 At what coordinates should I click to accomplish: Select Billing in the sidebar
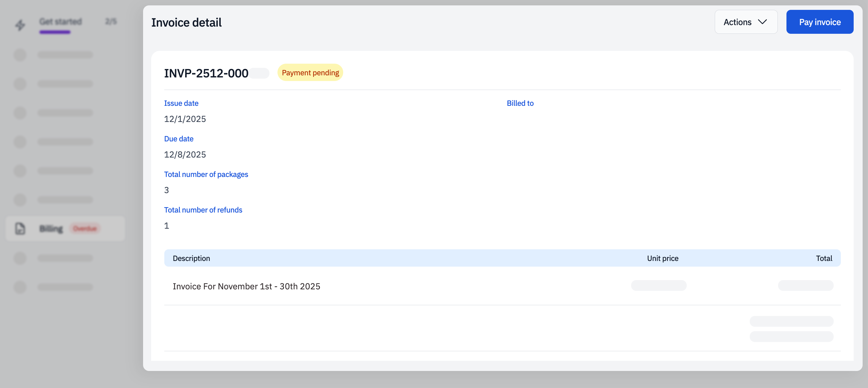[x=51, y=228]
